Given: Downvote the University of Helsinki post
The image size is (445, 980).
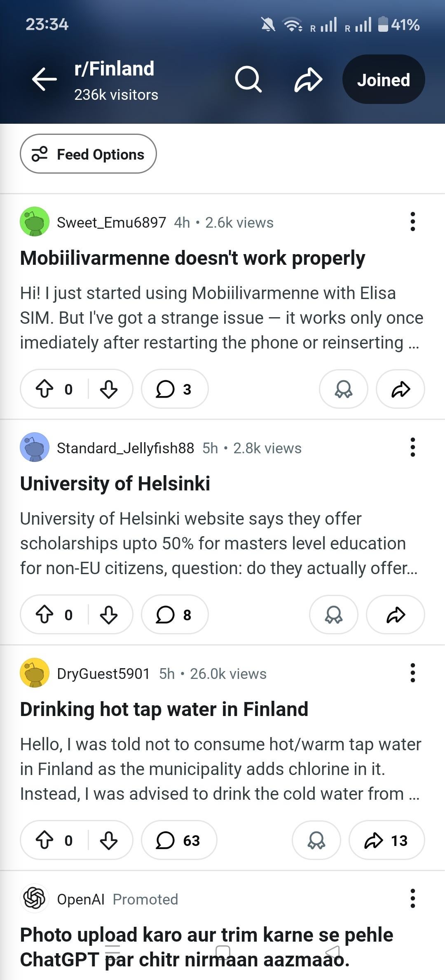Looking at the screenshot, I should tap(109, 615).
